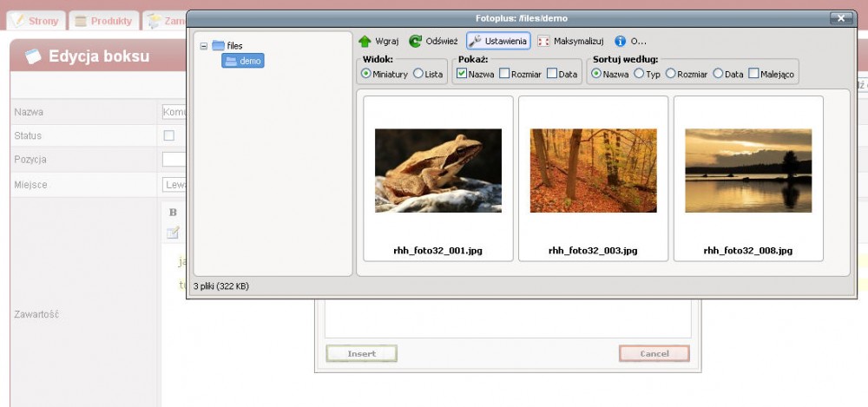
Task: Enable the Malejąco descending checkbox
Action: pos(753,73)
